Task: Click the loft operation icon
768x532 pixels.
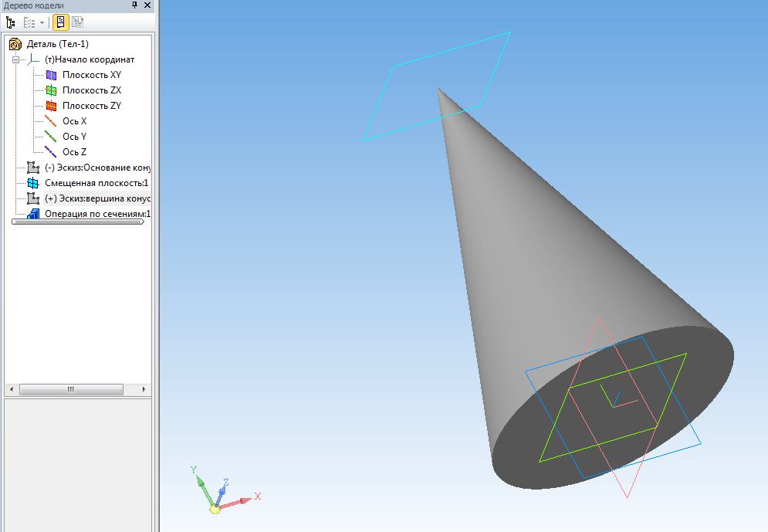Action: pos(33,214)
